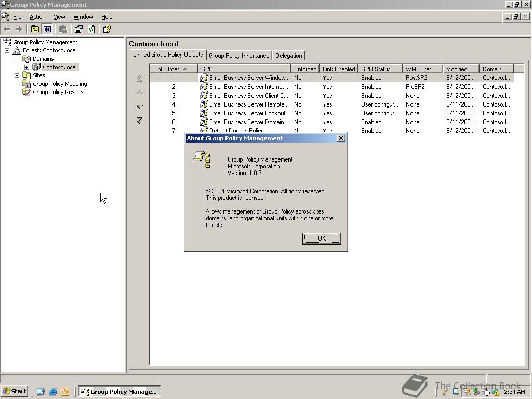Click the Group Policy Management root node icon
532x399 pixels.
tap(7, 42)
